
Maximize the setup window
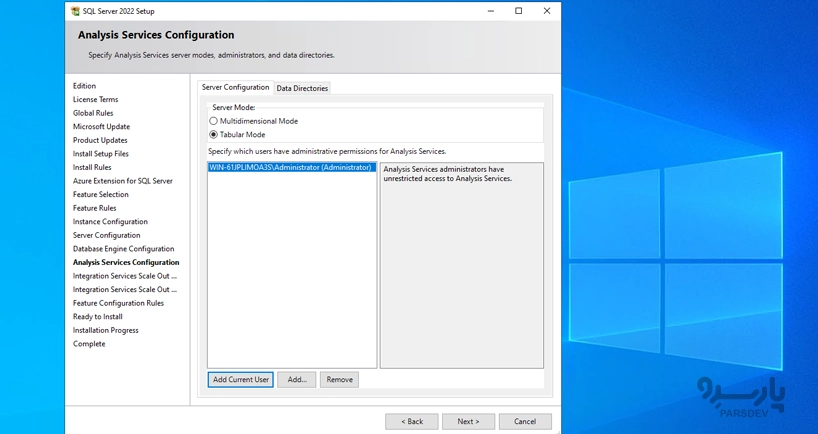(x=518, y=11)
